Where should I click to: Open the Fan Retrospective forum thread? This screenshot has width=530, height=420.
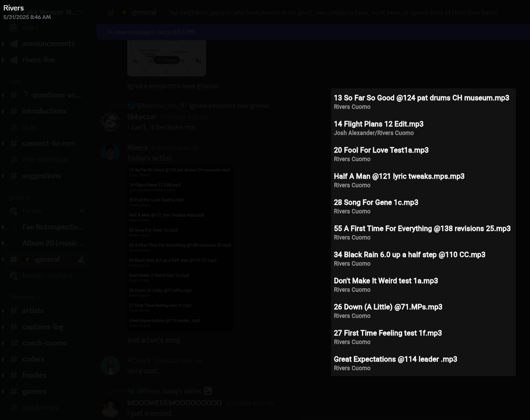pyautogui.click(x=52, y=227)
